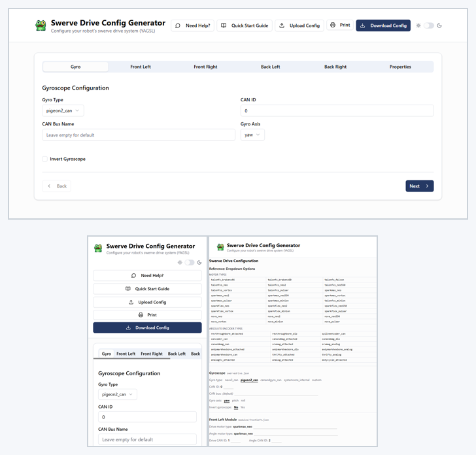Click the desktop CAN Bus Name input field
476x455 pixels.
tap(139, 135)
